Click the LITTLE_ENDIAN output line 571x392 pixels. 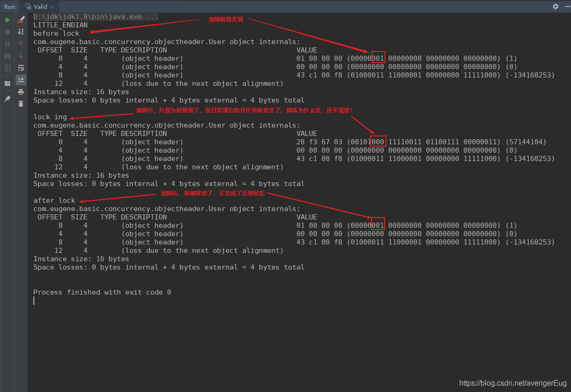(x=60, y=25)
